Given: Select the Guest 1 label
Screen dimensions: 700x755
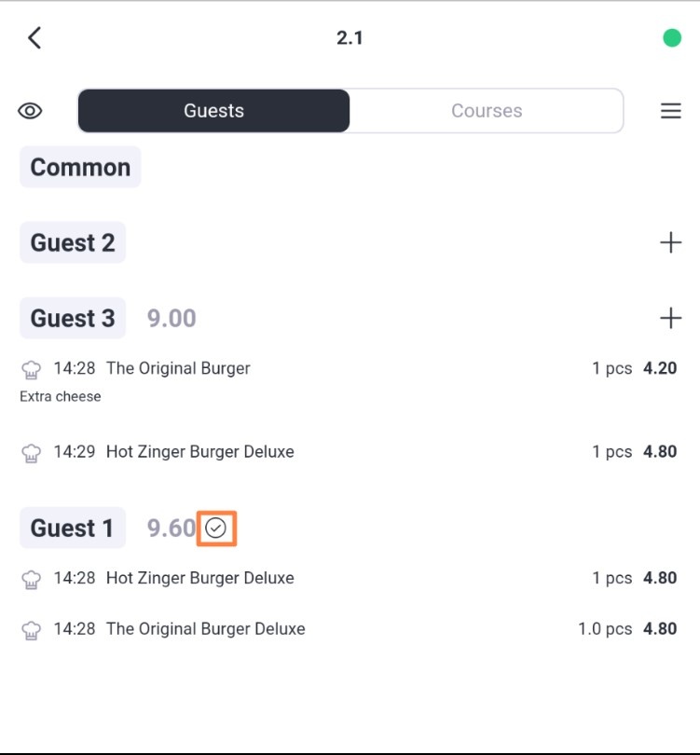Looking at the screenshot, I should (x=73, y=528).
